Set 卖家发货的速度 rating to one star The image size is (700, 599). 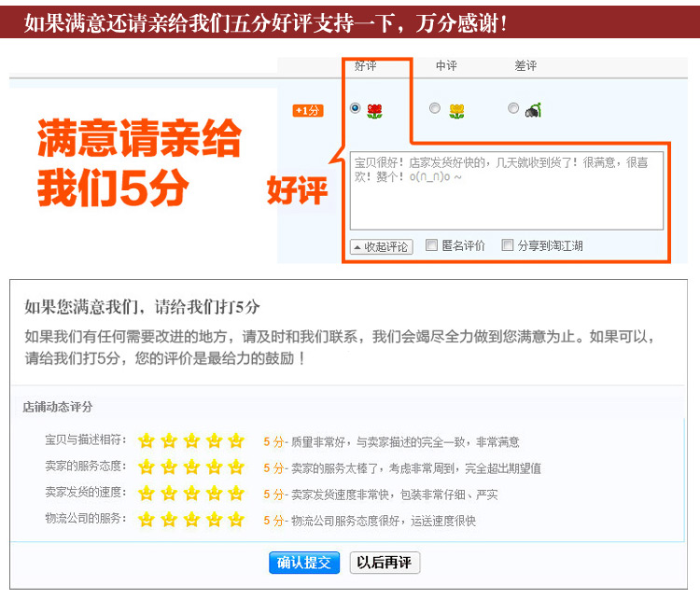click(147, 494)
